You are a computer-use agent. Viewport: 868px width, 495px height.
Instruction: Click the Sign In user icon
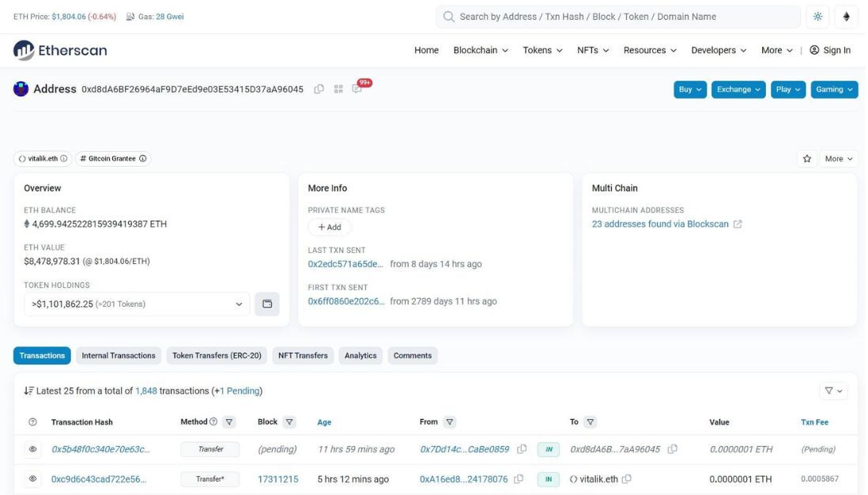(814, 50)
